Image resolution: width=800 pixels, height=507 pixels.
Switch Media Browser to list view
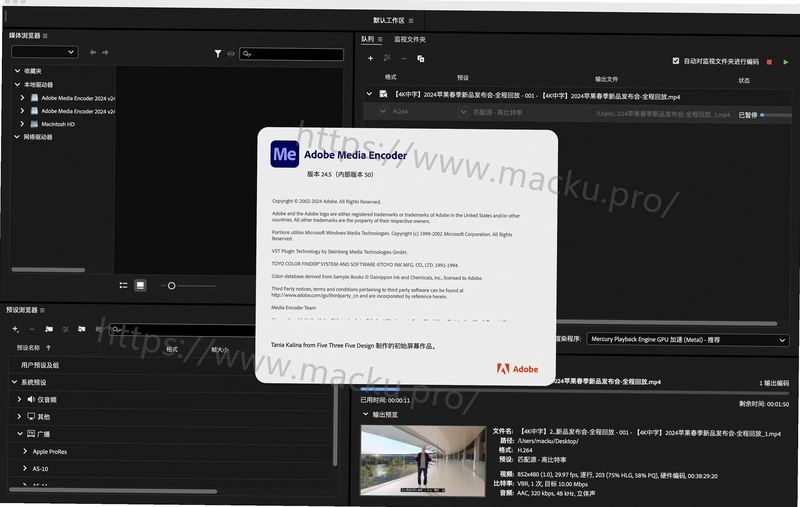click(x=123, y=285)
